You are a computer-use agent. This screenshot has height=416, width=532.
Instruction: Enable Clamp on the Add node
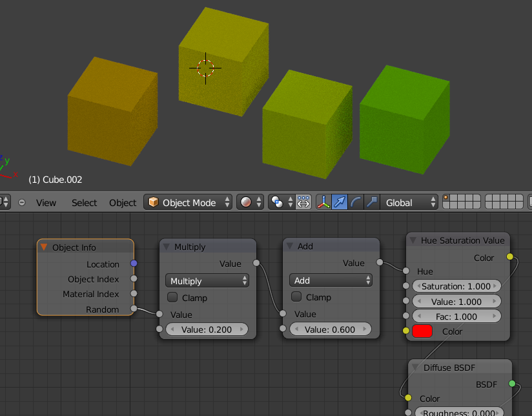tap(296, 296)
